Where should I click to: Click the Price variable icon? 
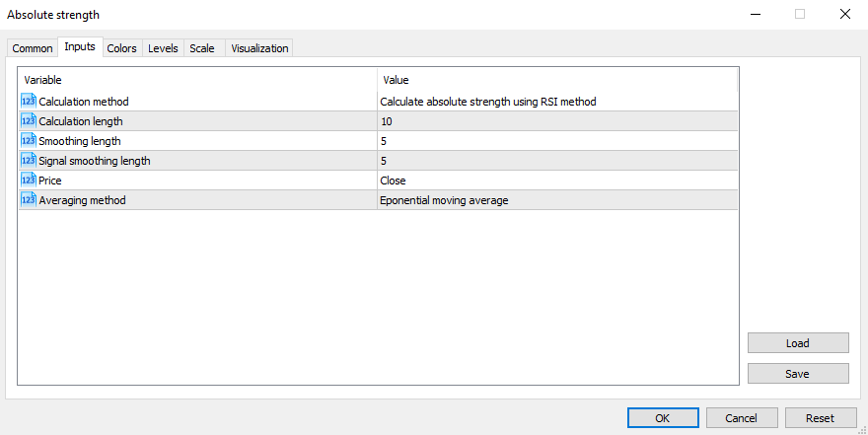coord(28,180)
